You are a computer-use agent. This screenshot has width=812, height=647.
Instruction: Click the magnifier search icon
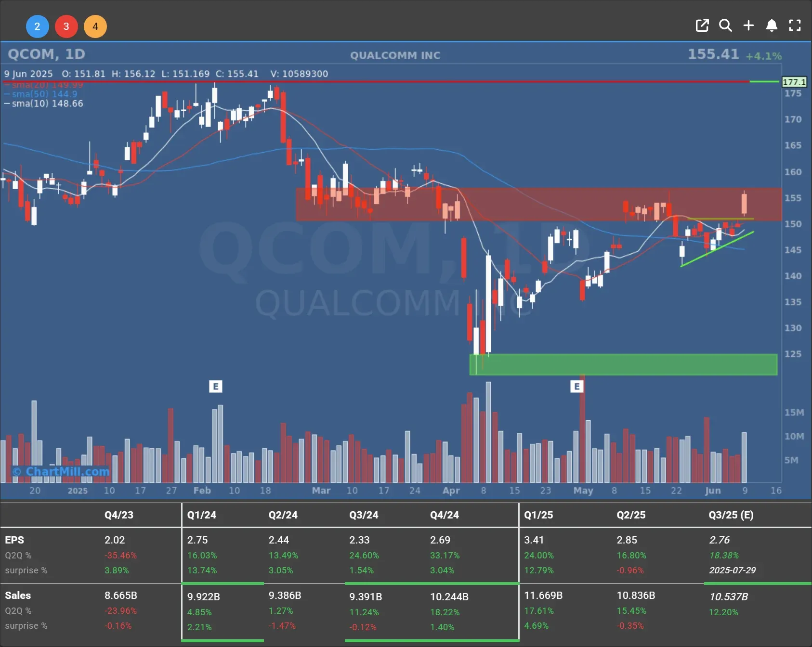[x=725, y=26]
